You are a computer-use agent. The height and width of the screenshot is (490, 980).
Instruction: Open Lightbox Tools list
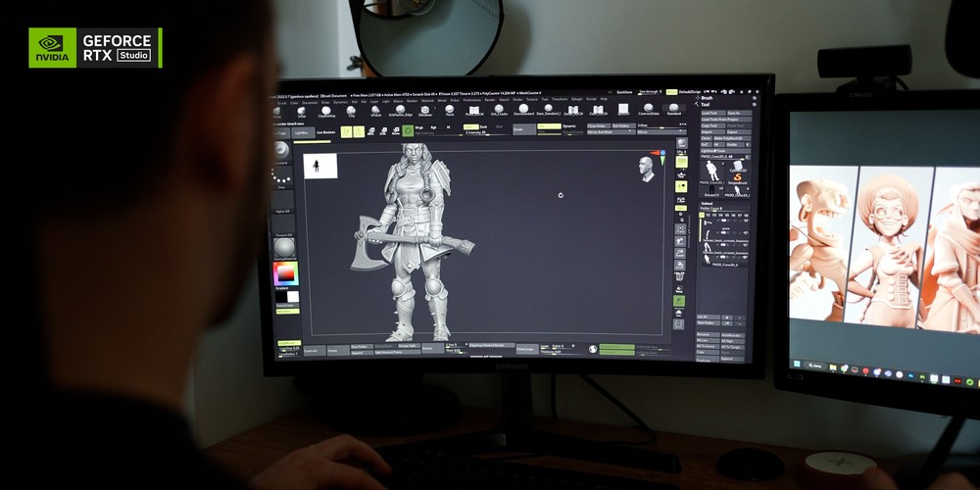pos(725,151)
